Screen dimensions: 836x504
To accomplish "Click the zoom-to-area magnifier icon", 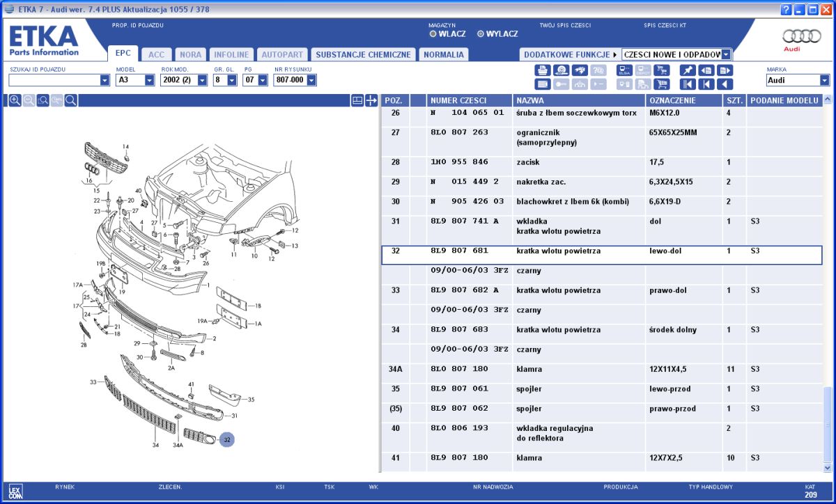I will (x=42, y=100).
